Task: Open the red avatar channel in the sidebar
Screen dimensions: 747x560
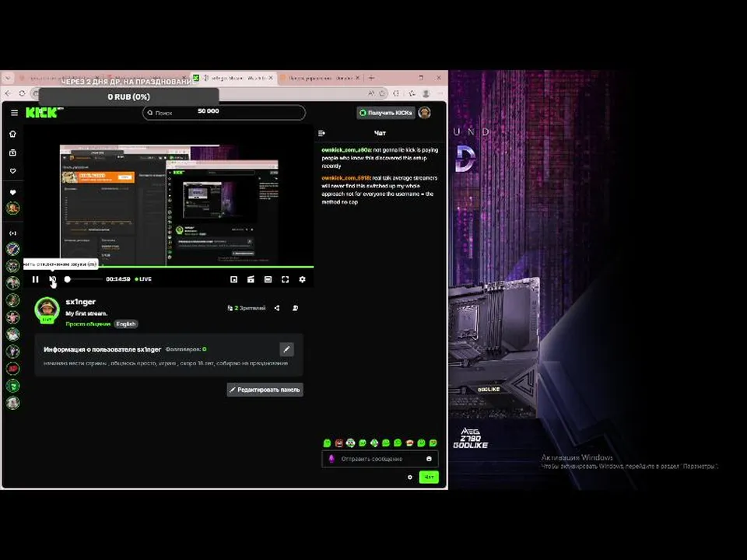Action: pyautogui.click(x=13, y=369)
